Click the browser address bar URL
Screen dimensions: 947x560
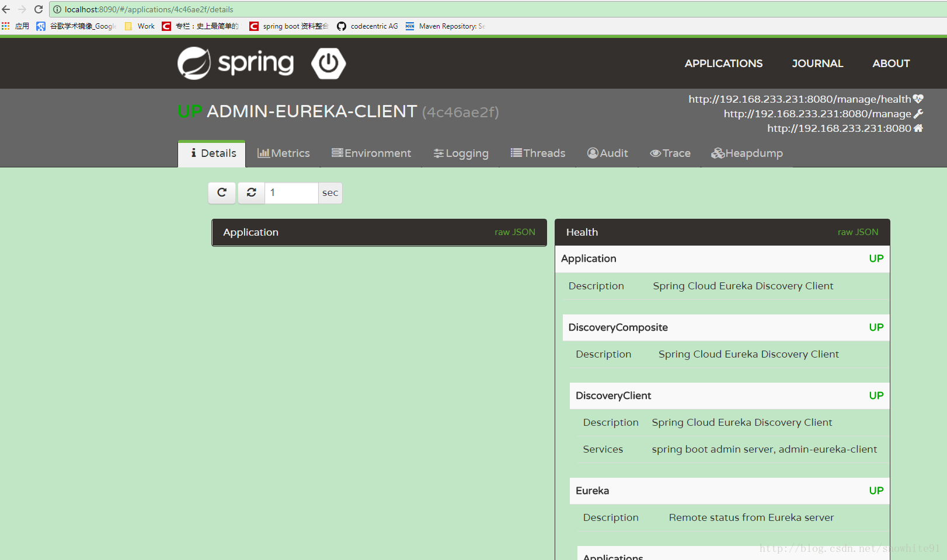[x=149, y=9]
